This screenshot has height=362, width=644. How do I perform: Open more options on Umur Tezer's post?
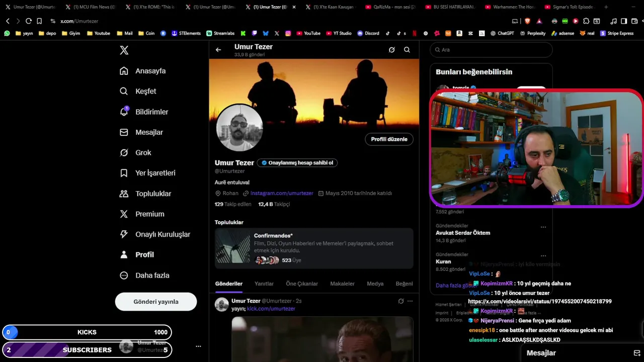410,301
